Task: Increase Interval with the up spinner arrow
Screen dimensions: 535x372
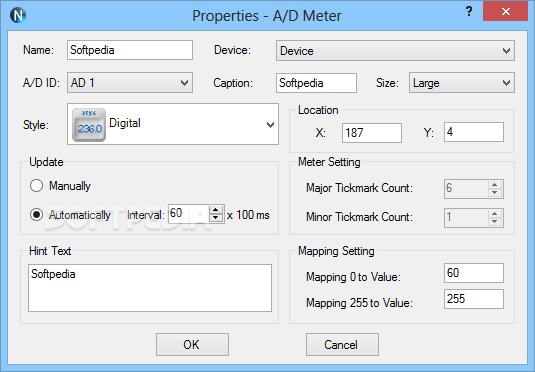Action: pyautogui.click(x=216, y=210)
